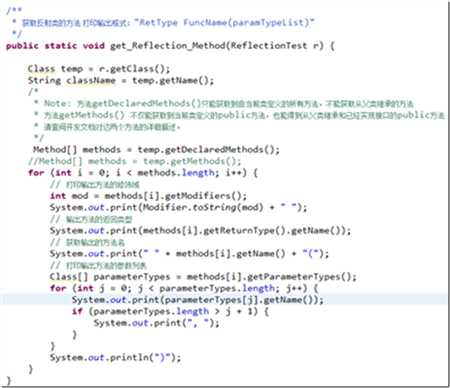Click the get_Reflection_Method method declaration line
This screenshot has width=450, height=388.
(x=170, y=46)
